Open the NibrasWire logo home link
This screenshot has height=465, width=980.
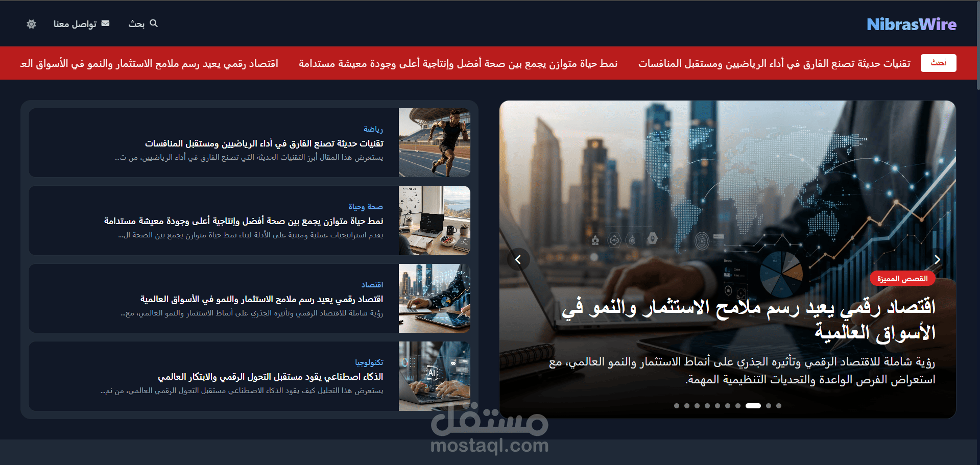tap(912, 25)
